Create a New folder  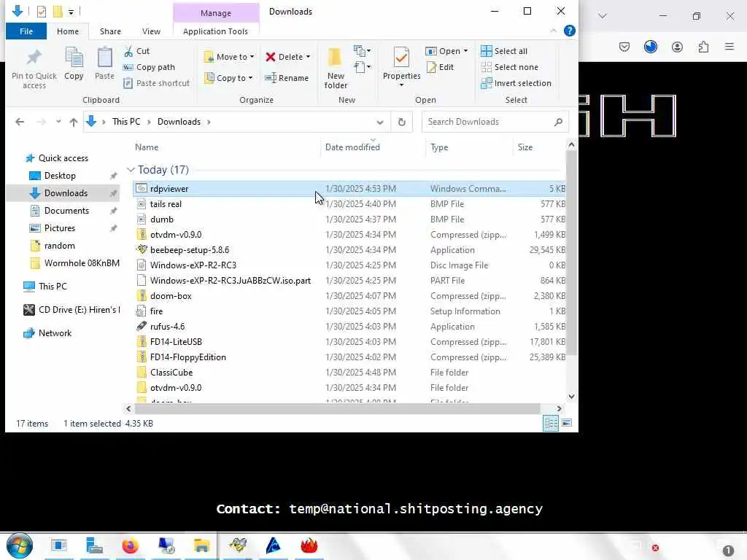(336, 68)
